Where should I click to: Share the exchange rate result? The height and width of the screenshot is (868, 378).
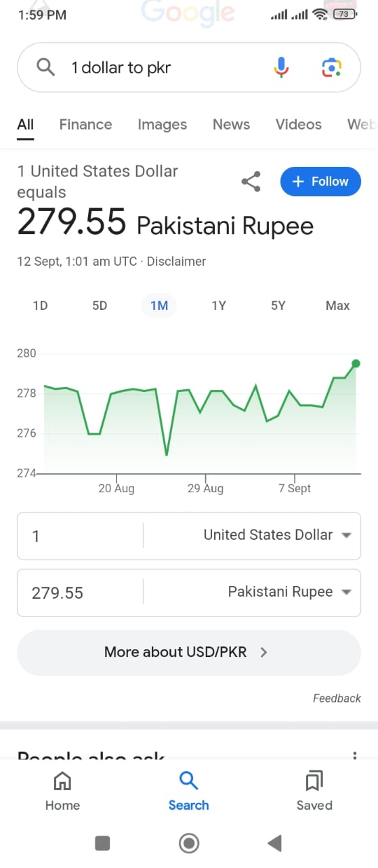click(x=251, y=182)
